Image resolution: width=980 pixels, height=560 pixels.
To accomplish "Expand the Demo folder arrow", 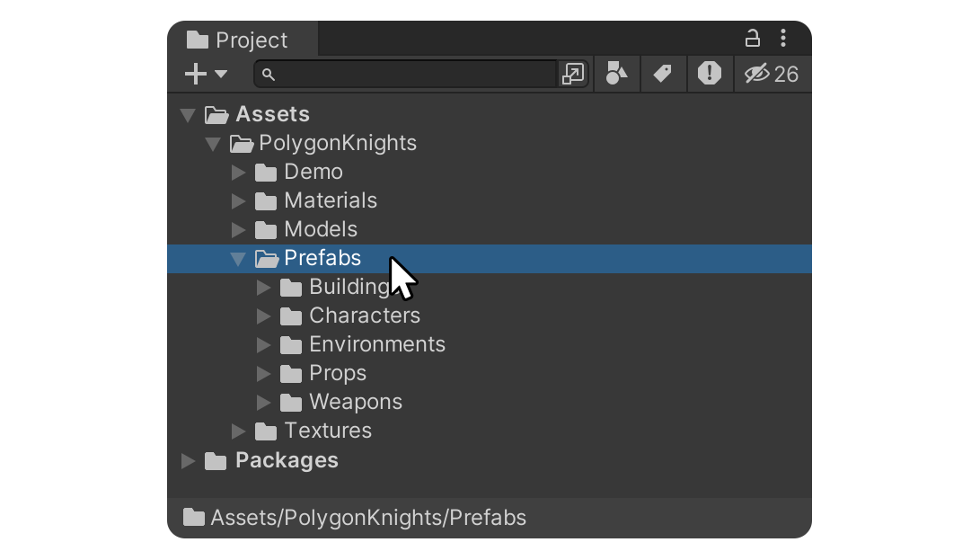I will [238, 173].
